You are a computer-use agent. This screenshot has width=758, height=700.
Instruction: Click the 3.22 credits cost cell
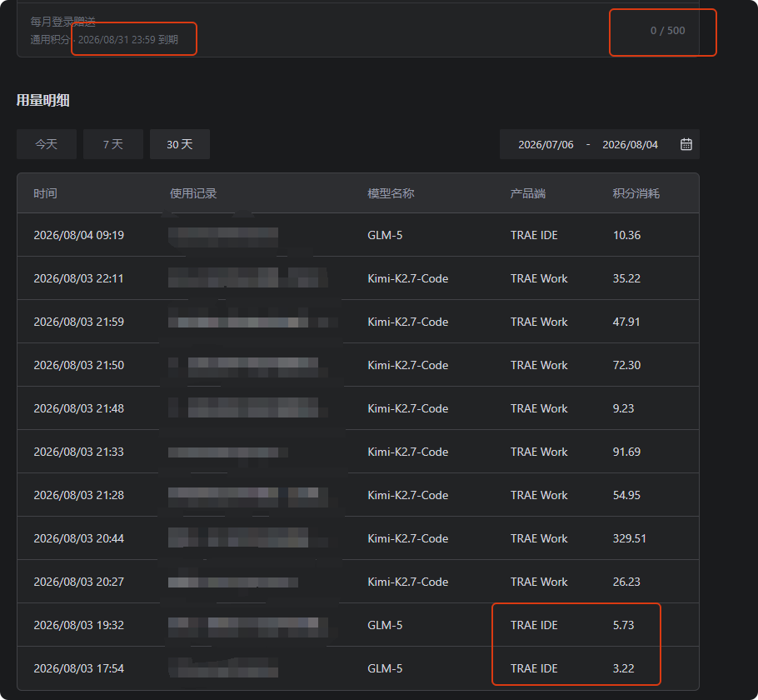(x=623, y=668)
